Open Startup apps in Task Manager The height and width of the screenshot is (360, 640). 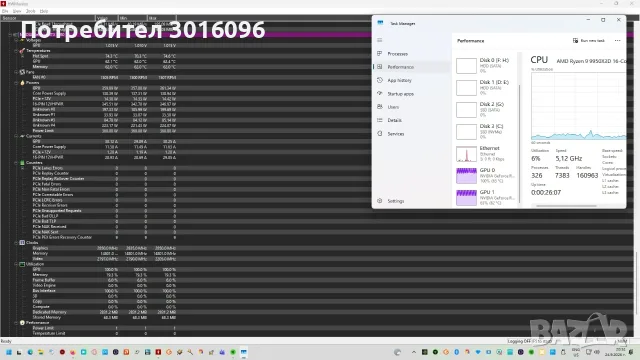pos(412,94)
